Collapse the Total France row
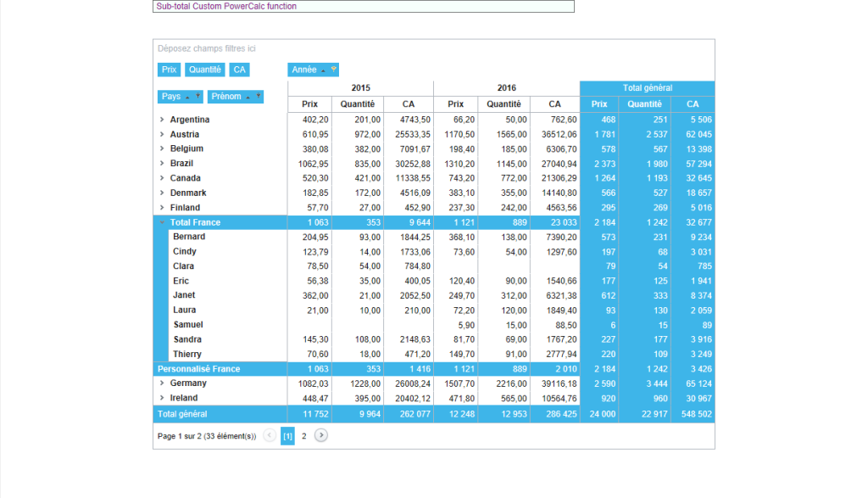 [162, 222]
